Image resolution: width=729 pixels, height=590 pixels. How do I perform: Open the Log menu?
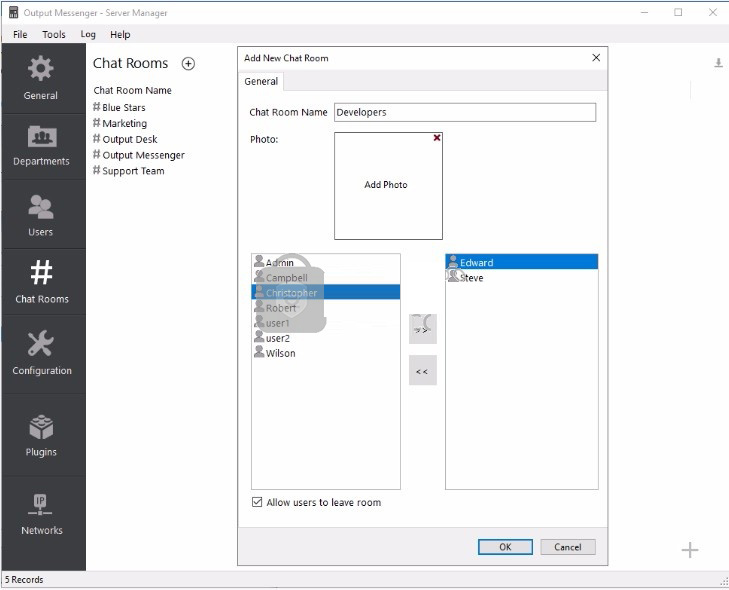click(x=88, y=34)
